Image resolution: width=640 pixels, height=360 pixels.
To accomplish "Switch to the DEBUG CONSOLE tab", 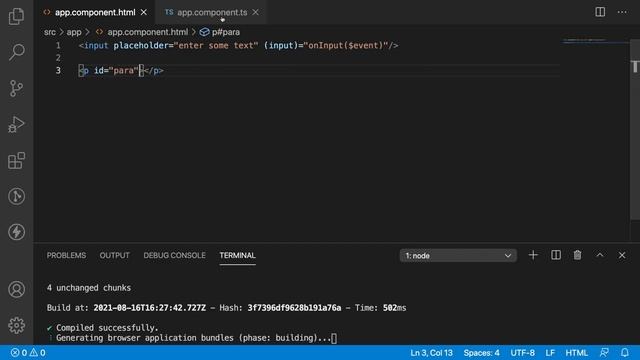I will click(174, 256).
